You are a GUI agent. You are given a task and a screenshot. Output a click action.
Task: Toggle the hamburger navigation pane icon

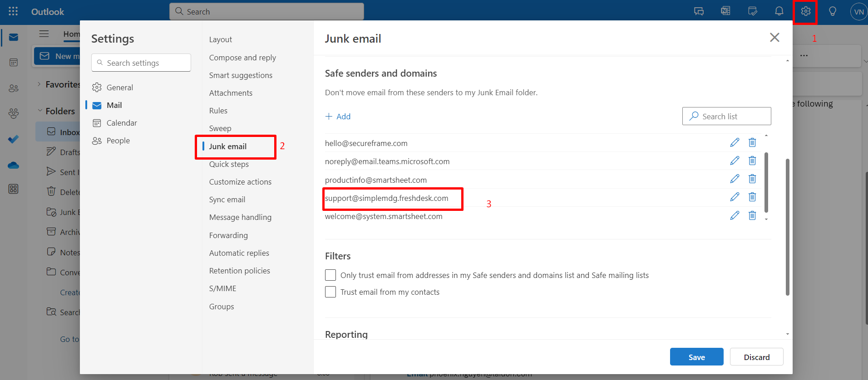(x=44, y=34)
